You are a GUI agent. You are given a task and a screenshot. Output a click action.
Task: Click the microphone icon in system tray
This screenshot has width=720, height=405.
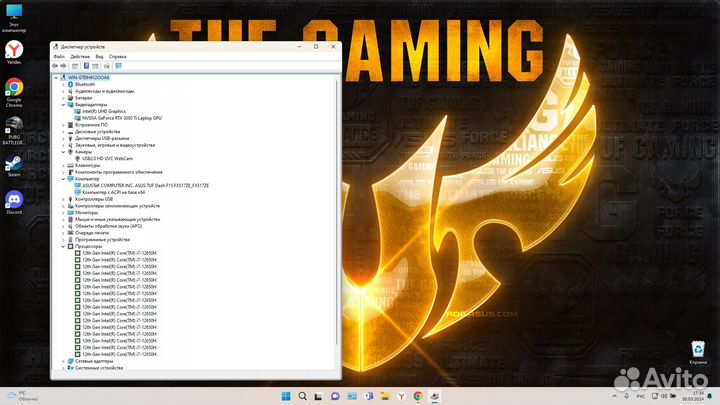tap(627, 396)
